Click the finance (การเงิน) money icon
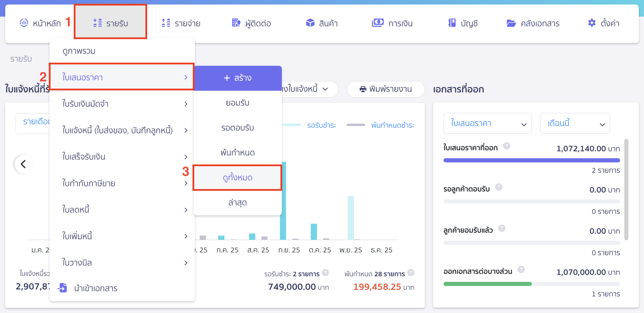 click(377, 23)
